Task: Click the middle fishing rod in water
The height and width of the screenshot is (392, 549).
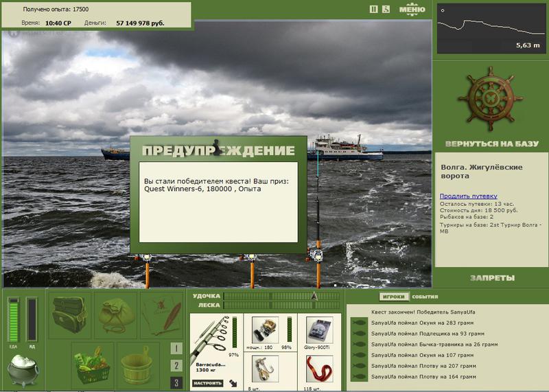Action: pyautogui.click(x=252, y=270)
